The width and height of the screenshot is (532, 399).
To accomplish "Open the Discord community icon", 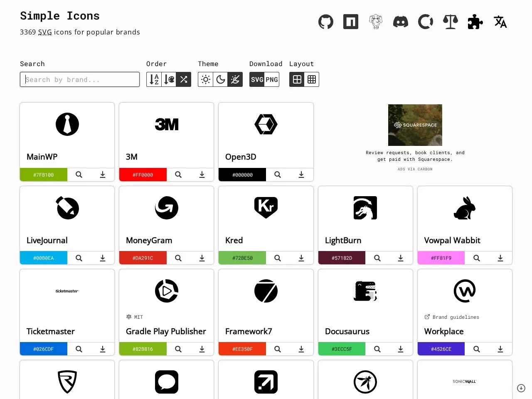I will pyautogui.click(x=401, y=22).
